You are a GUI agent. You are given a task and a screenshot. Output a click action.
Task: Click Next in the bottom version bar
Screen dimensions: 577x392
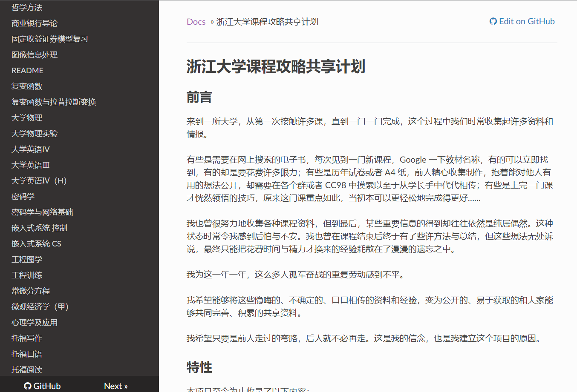click(115, 386)
